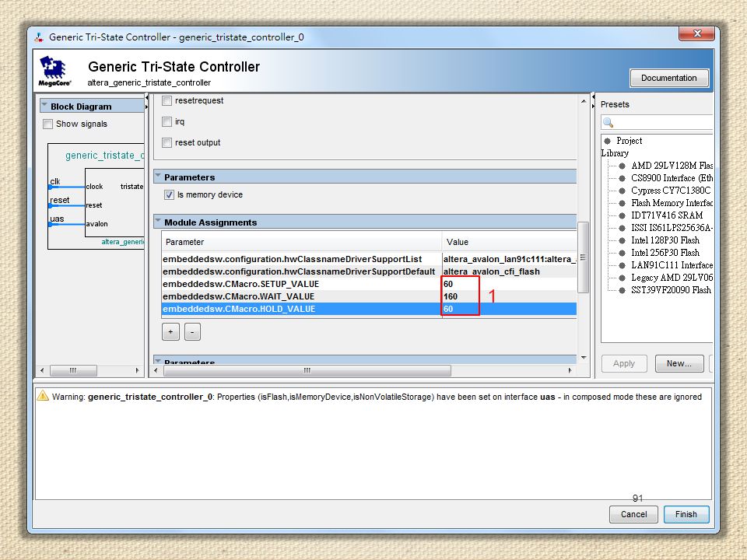747x560 pixels.
Task: Pick the SST39VF20090 Flash preset
Action: [671, 290]
